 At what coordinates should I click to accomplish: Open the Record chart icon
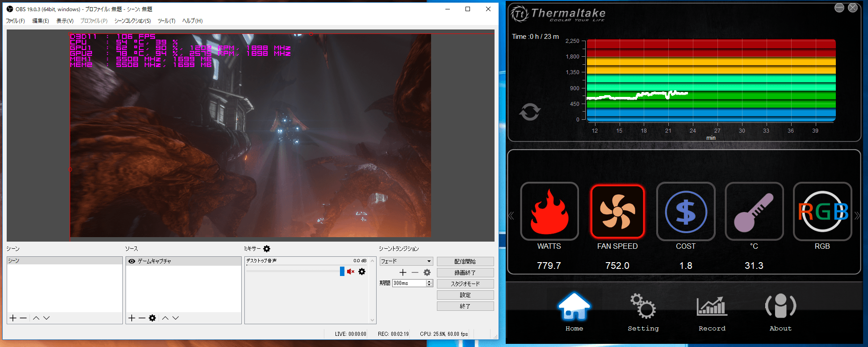coord(712,312)
